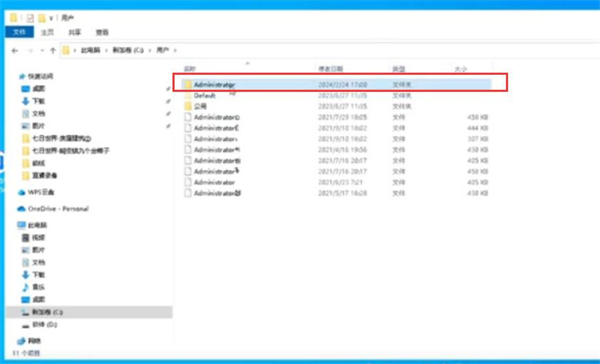Sort by the 类型 (Type) column header
This screenshot has width=600, height=364.
click(x=399, y=69)
